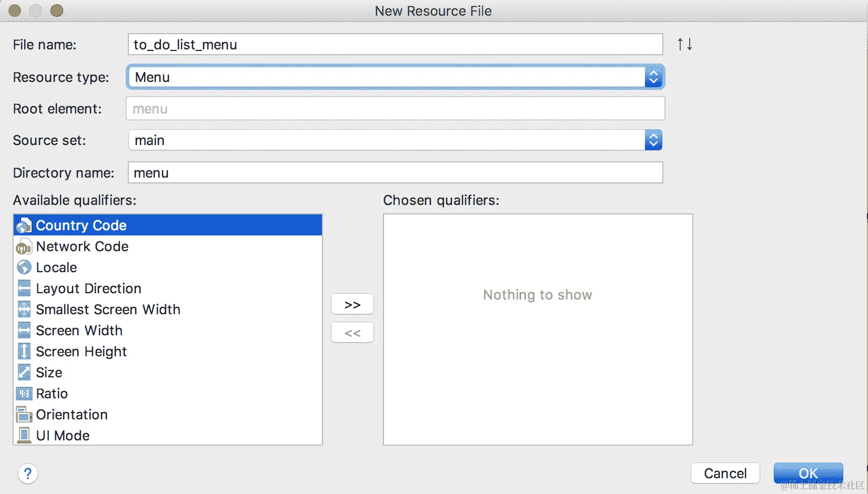Click the Screen Width icon

[24, 331]
